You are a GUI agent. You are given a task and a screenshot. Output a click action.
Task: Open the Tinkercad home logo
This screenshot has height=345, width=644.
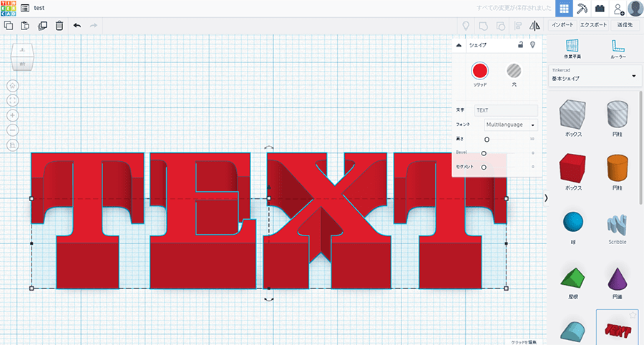click(8, 8)
